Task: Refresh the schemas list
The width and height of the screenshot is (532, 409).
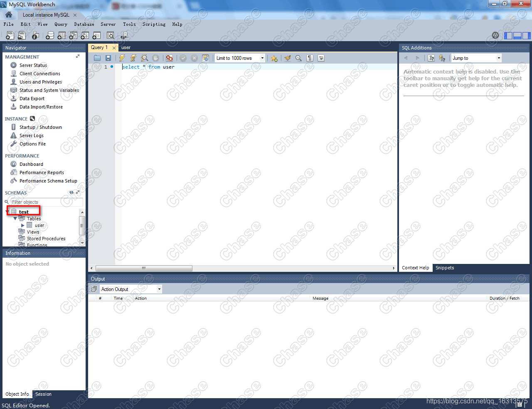Action: [71, 192]
